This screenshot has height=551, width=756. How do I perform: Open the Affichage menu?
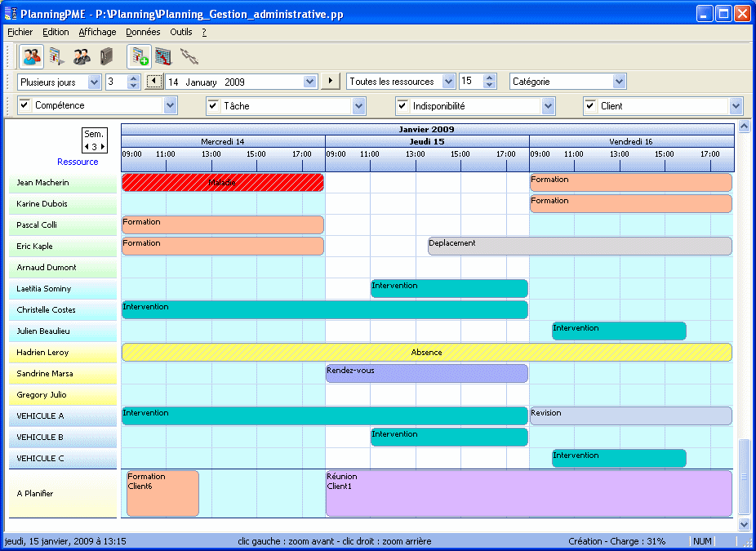click(x=97, y=32)
